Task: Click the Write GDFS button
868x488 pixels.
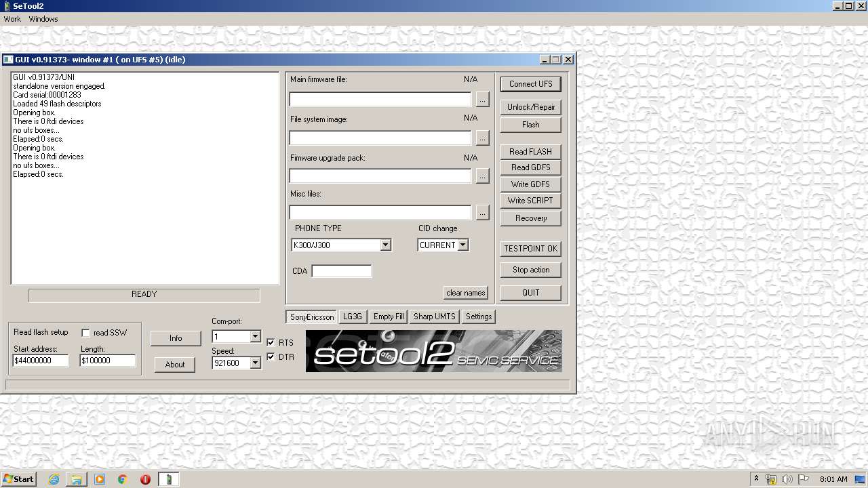Action: click(x=531, y=184)
